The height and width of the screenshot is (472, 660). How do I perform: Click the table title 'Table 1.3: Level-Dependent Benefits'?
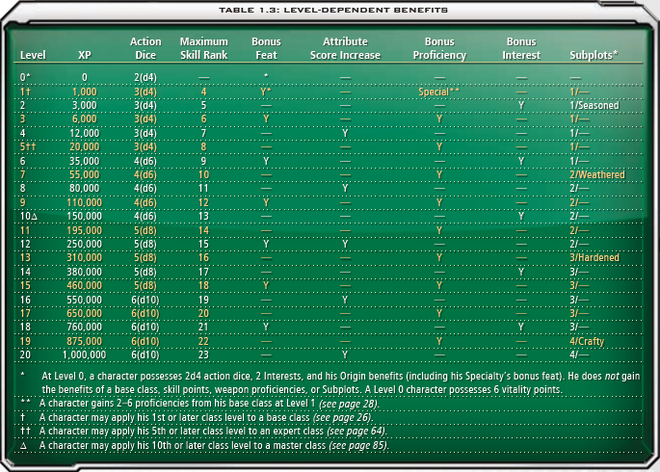pos(333,10)
